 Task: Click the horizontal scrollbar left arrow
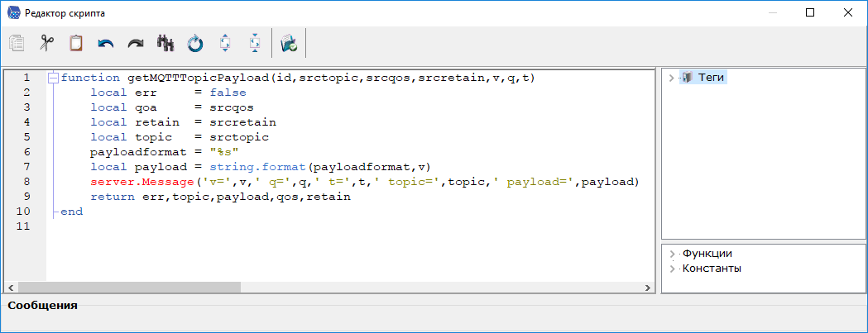[10, 287]
